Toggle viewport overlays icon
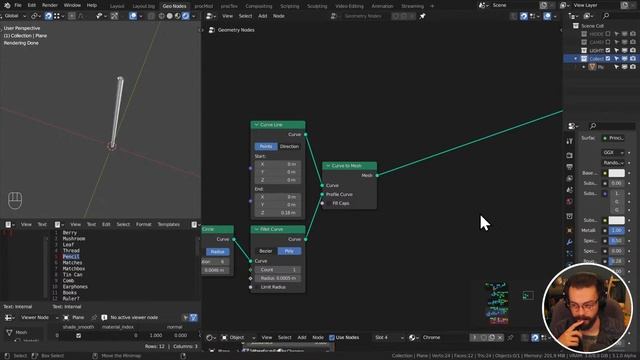This screenshot has width=640, height=360. [133, 16]
